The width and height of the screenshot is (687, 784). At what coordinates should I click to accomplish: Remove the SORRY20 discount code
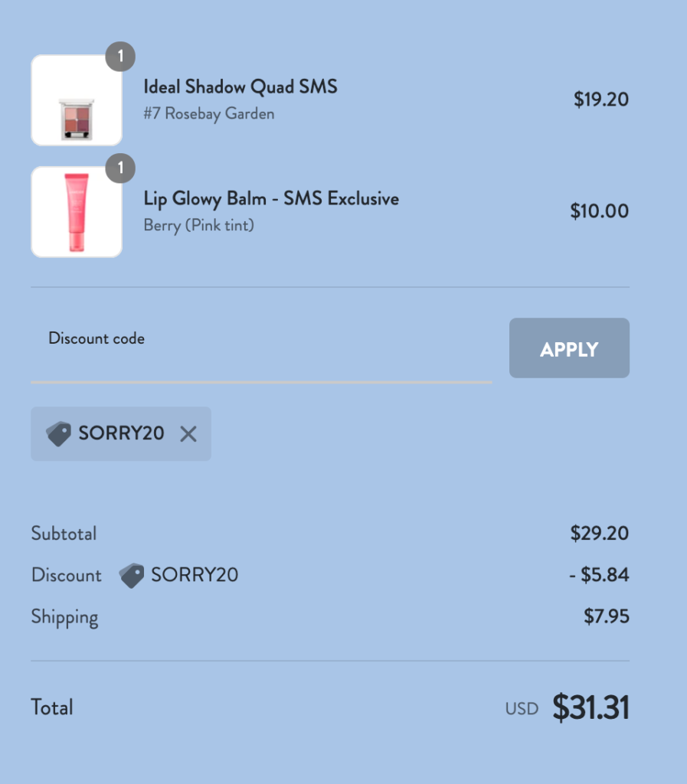click(188, 434)
